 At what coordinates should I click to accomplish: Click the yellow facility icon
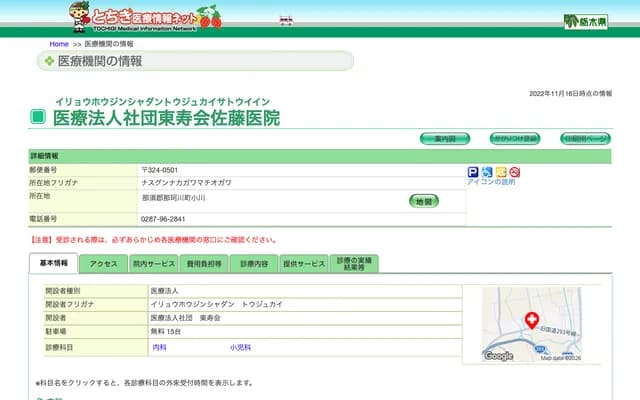coord(501,172)
